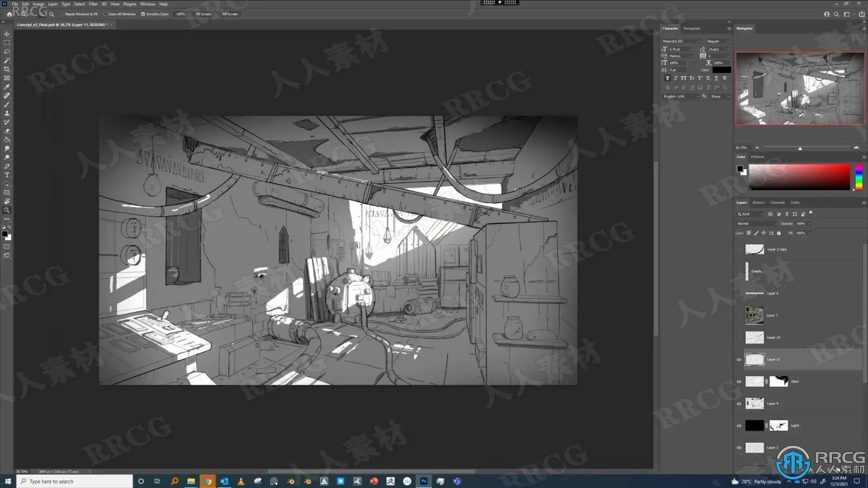Click the lock all layer icon

(778, 233)
